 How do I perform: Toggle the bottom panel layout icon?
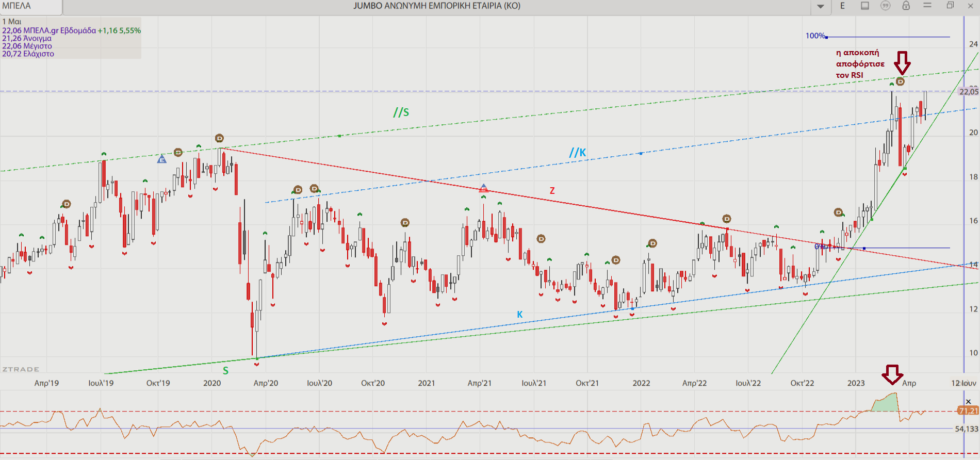tap(865, 6)
